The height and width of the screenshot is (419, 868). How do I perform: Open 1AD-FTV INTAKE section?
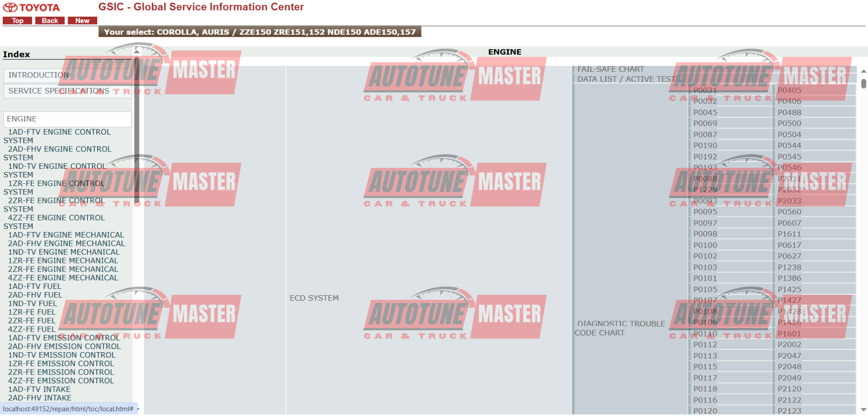[x=40, y=390]
